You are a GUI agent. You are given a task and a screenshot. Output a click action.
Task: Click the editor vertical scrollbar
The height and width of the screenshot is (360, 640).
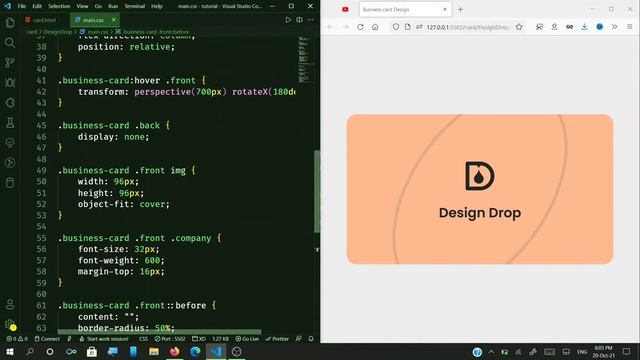[317, 192]
